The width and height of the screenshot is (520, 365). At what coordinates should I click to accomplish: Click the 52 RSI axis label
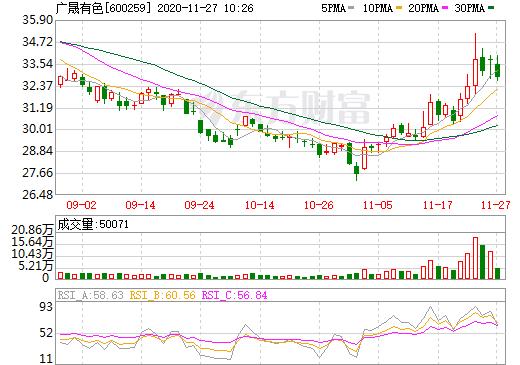(46, 333)
